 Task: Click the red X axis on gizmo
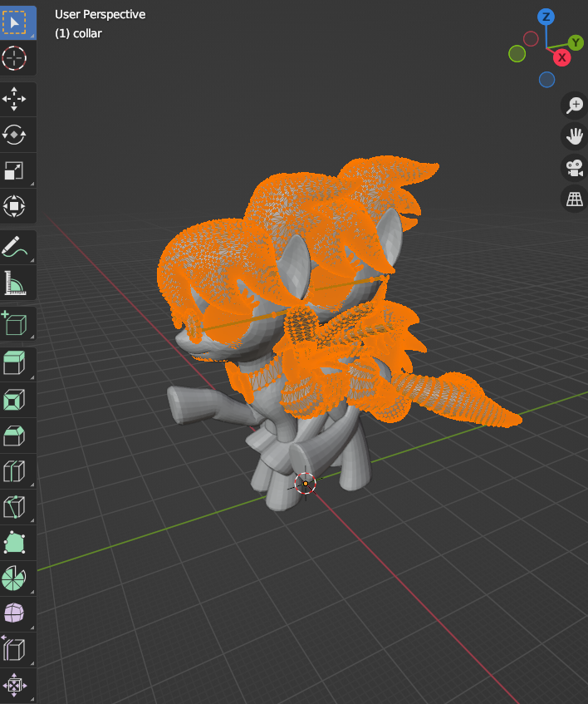(x=561, y=57)
